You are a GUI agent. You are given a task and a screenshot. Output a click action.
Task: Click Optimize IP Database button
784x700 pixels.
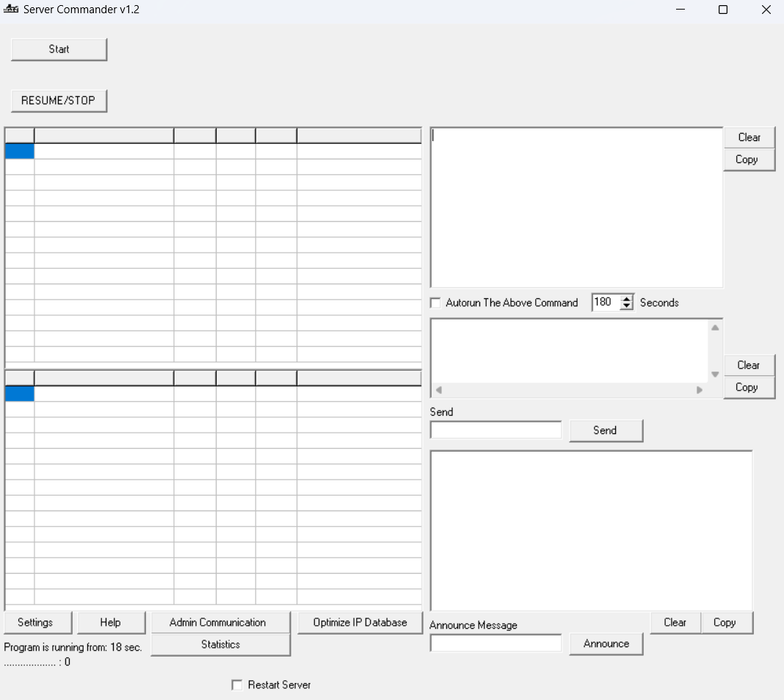coord(360,623)
